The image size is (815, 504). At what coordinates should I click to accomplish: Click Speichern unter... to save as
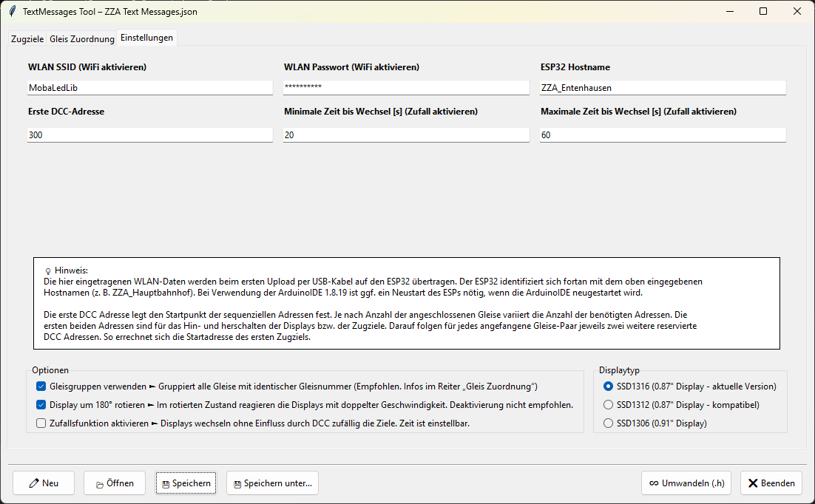tap(272, 483)
